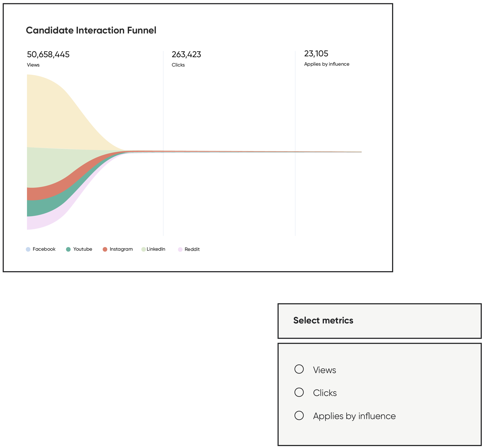Viewport: 484px width, 448px height.
Task: Select the Clicks radio button
Action: click(299, 392)
